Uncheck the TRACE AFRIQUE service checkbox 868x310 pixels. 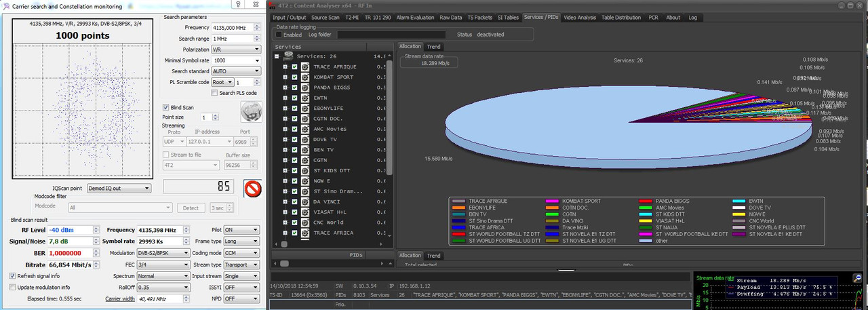coord(294,66)
